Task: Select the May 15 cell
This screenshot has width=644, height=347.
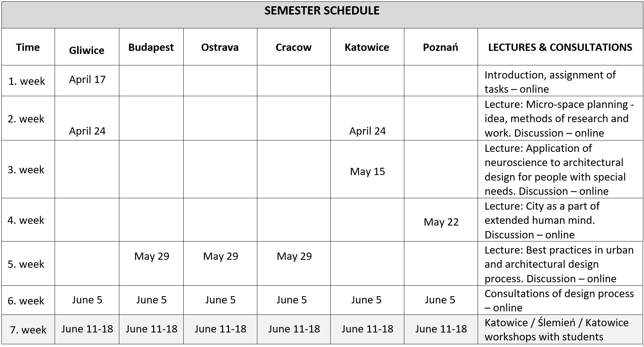Action: 367,172
